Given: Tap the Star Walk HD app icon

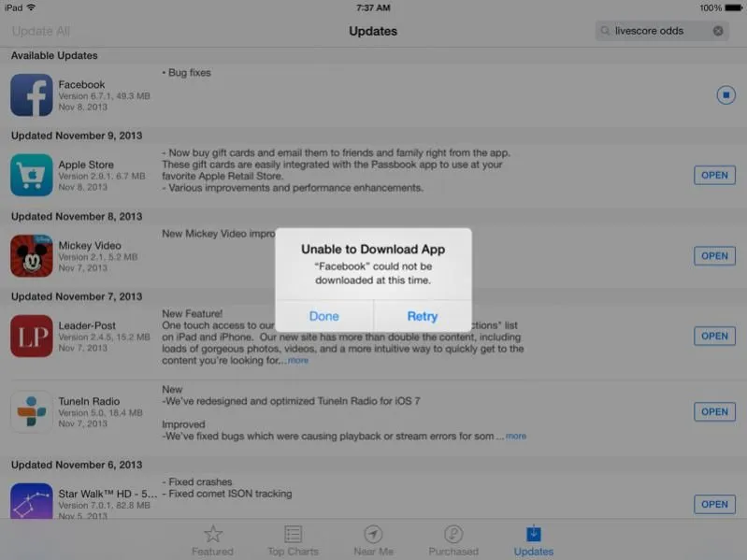Looking at the screenshot, I should (x=31, y=500).
